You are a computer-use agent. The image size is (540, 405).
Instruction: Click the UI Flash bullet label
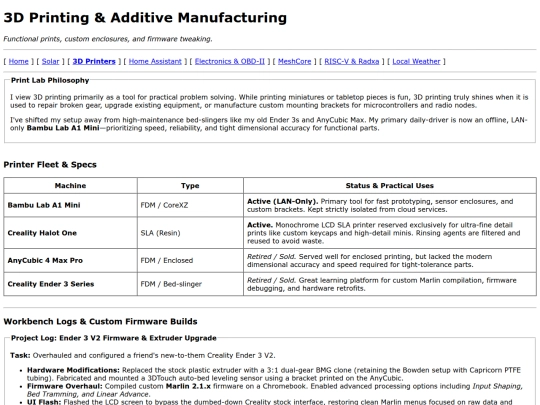point(44,402)
